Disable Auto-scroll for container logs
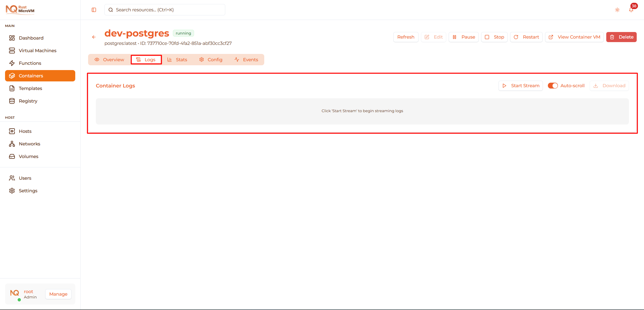The width and height of the screenshot is (644, 310). click(553, 85)
